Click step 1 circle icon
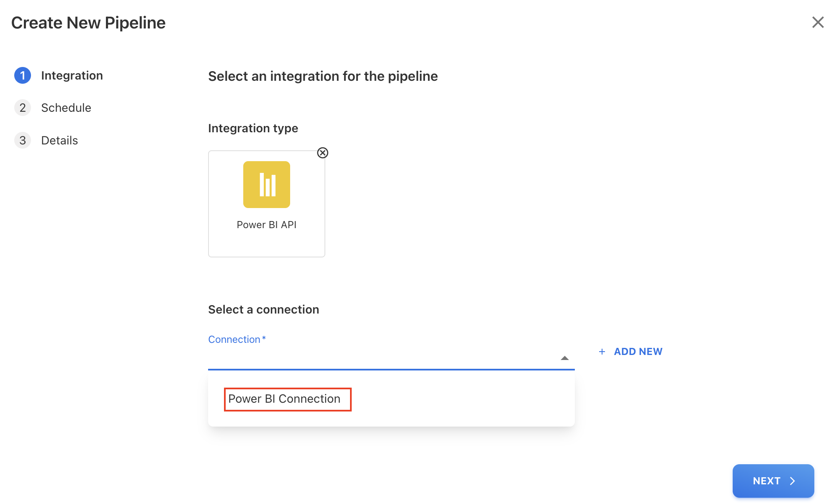This screenshot has height=504, width=834. point(23,75)
